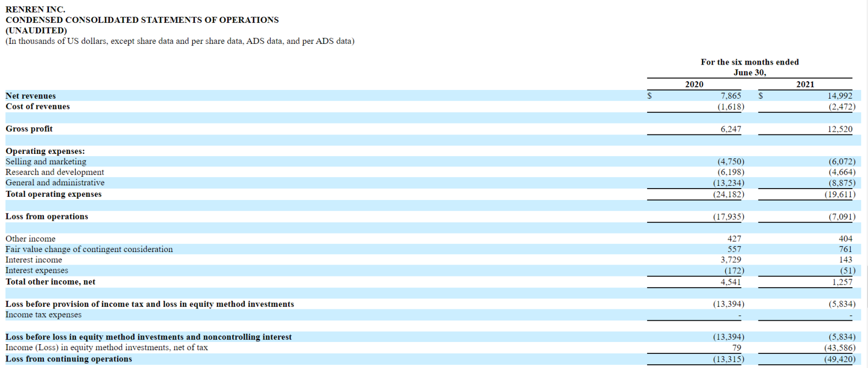Click 'Loss before provision of income tax' label
Viewport: 868px width, 368px height.
[x=150, y=304]
